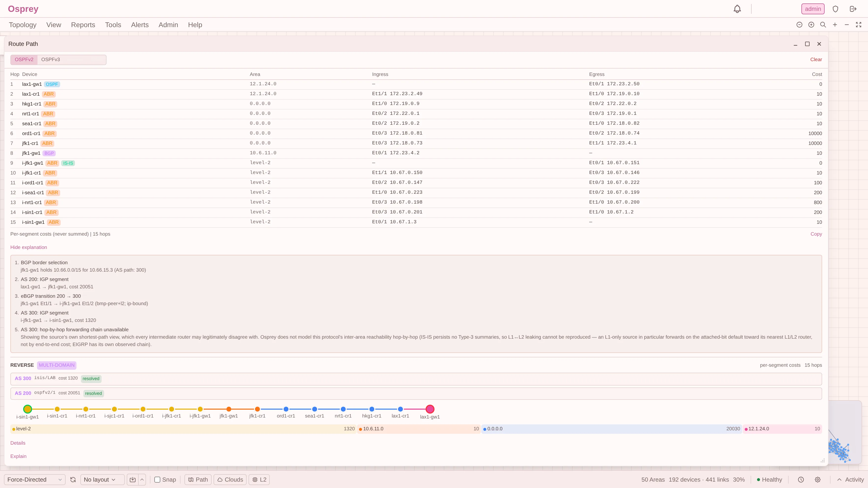
Task: Open the No layout dropdown
Action: pyautogui.click(x=102, y=480)
